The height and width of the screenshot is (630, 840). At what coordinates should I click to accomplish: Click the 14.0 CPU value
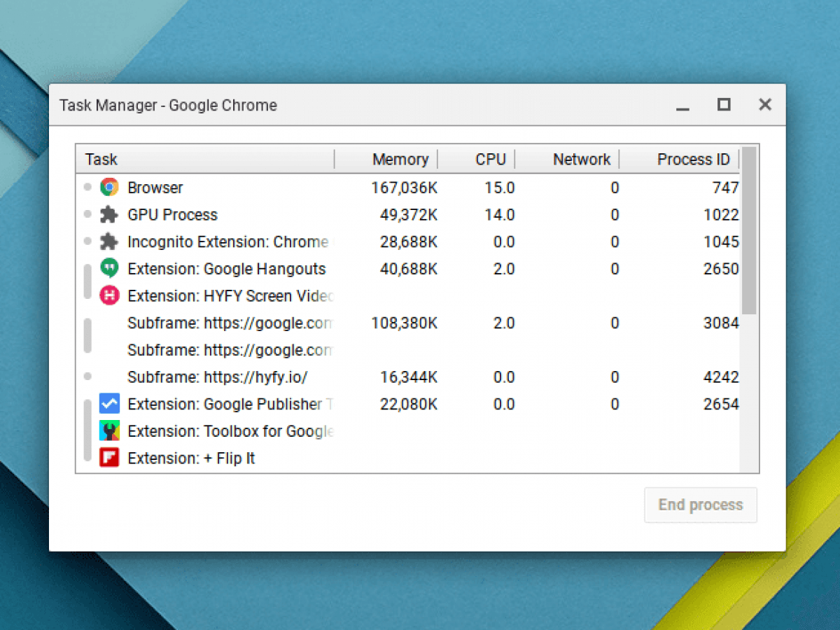click(x=500, y=215)
